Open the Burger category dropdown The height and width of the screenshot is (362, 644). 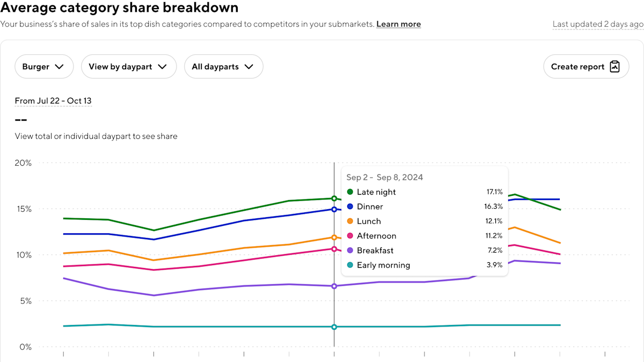click(x=44, y=67)
